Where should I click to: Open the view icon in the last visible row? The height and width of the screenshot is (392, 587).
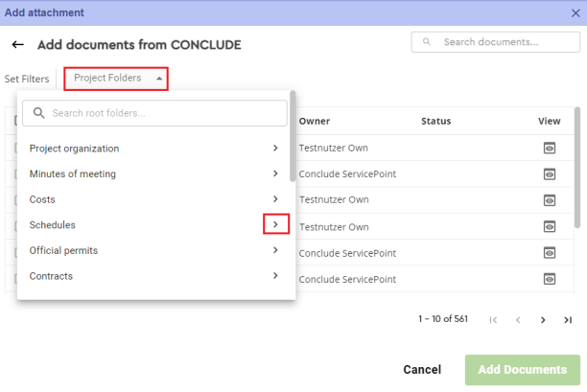point(550,279)
